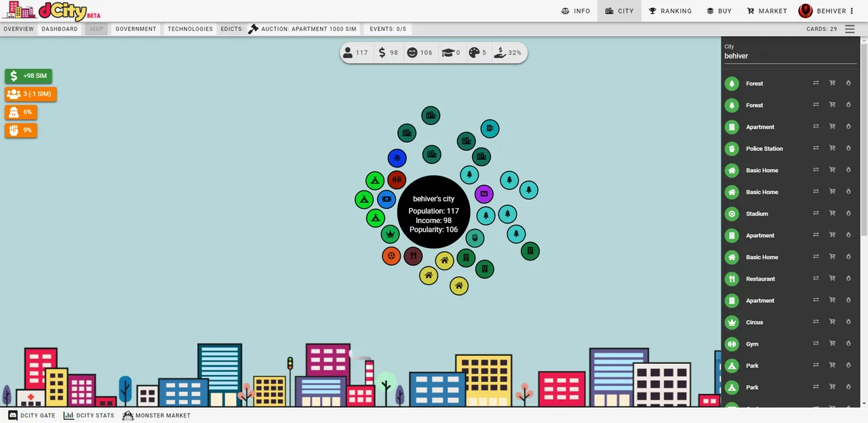Image resolution: width=868 pixels, height=423 pixels.
Task: Click the popularity smiley stat 106
Action: point(419,53)
